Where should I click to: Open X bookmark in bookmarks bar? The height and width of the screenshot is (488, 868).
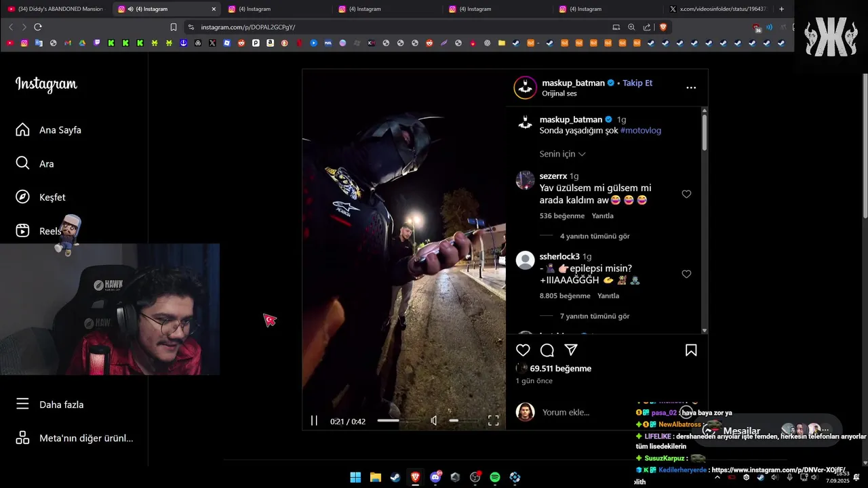pos(212,43)
